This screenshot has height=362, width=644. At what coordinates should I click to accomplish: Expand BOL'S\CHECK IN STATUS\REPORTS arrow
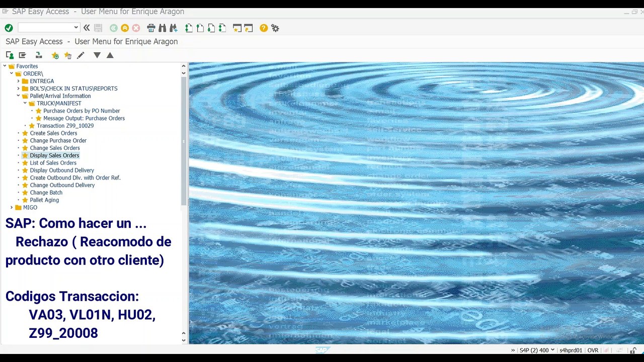click(18, 88)
